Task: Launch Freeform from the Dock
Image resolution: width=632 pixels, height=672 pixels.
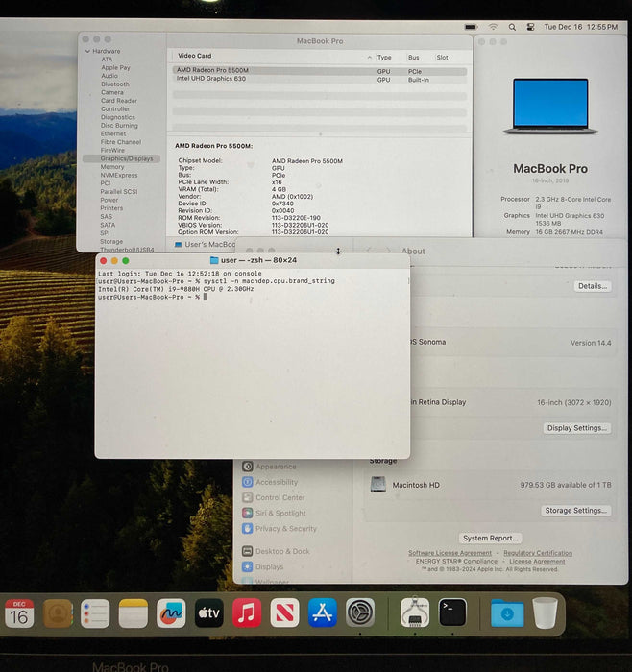Action: point(171,613)
